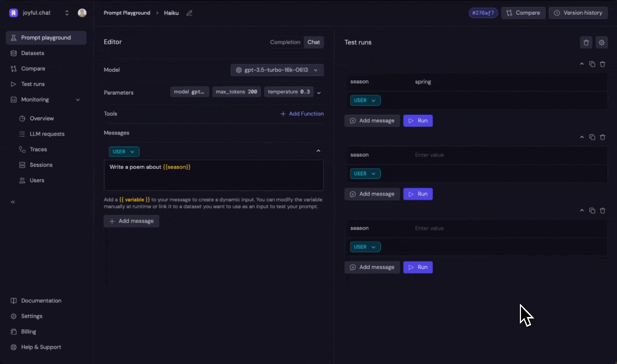The width and height of the screenshot is (617, 364).
Task: Duplicate the third test run
Action: pyautogui.click(x=592, y=210)
